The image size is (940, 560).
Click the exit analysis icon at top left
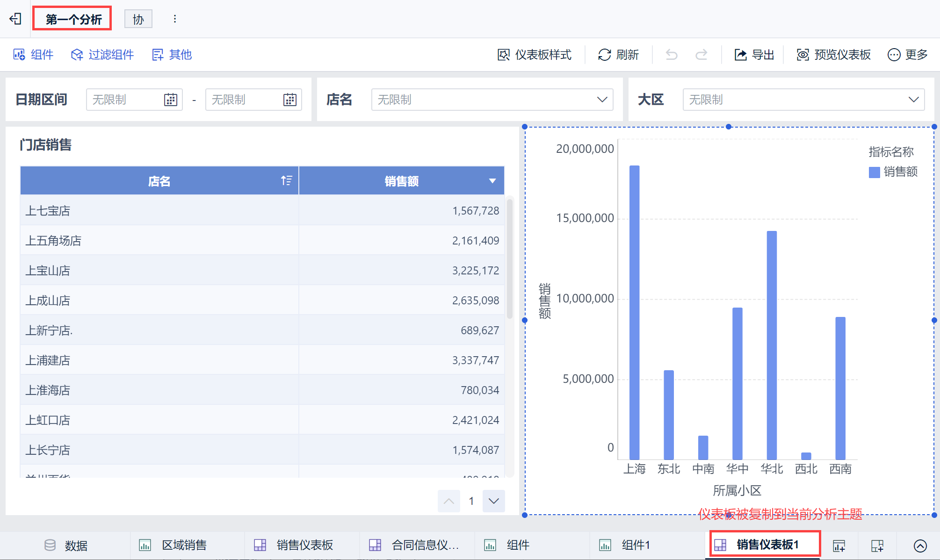click(15, 19)
